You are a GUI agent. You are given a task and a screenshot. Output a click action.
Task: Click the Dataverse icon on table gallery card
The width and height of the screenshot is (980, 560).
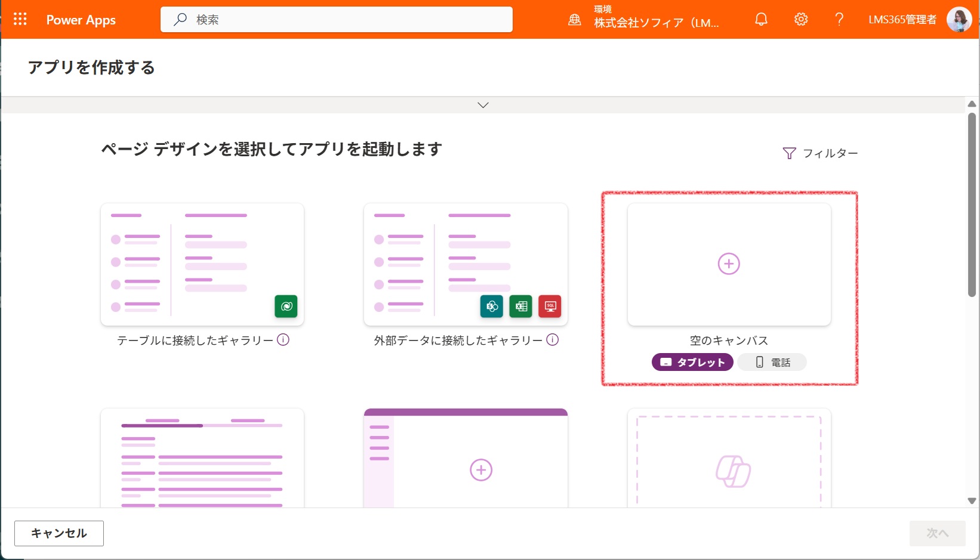pyautogui.click(x=286, y=306)
